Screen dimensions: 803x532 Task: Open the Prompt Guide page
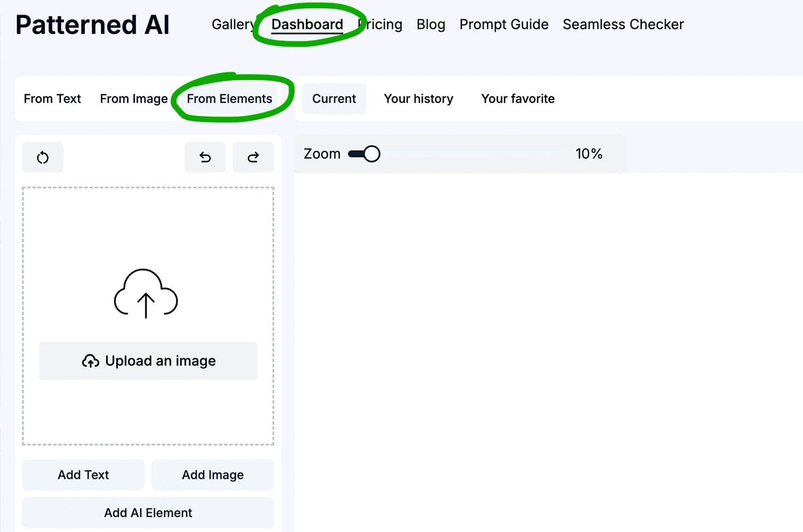(x=504, y=24)
